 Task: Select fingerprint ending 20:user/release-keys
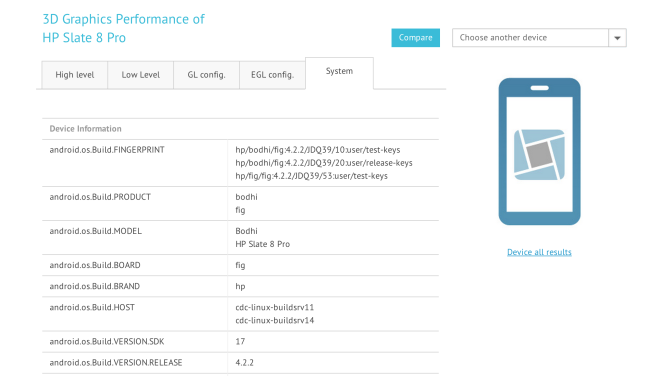point(324,163)
